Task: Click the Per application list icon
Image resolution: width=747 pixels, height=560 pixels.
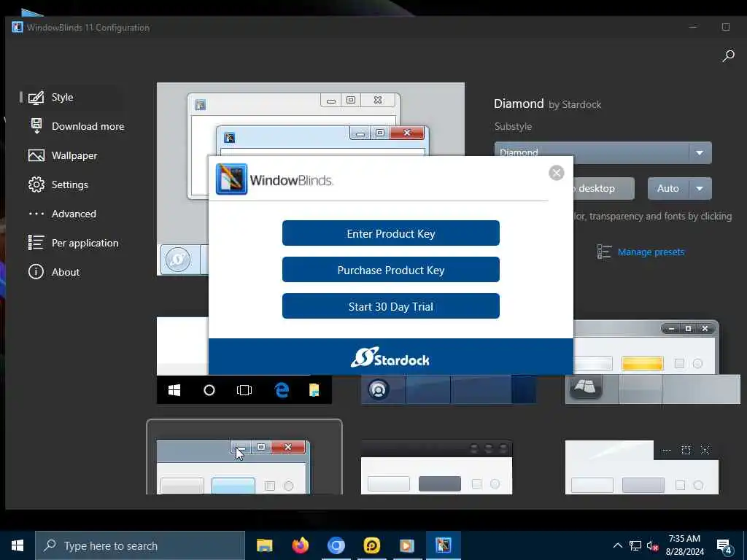Action: click(36, 243)
